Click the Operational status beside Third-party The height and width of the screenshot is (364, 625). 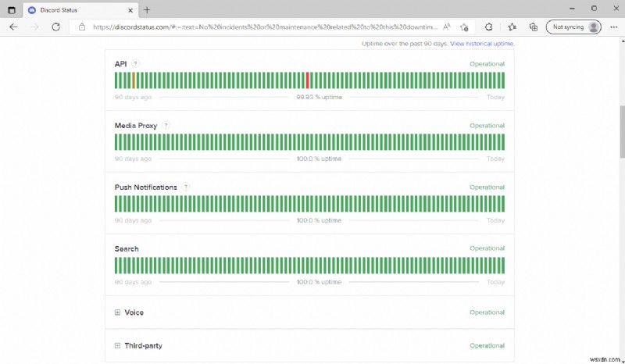(487, 346)
